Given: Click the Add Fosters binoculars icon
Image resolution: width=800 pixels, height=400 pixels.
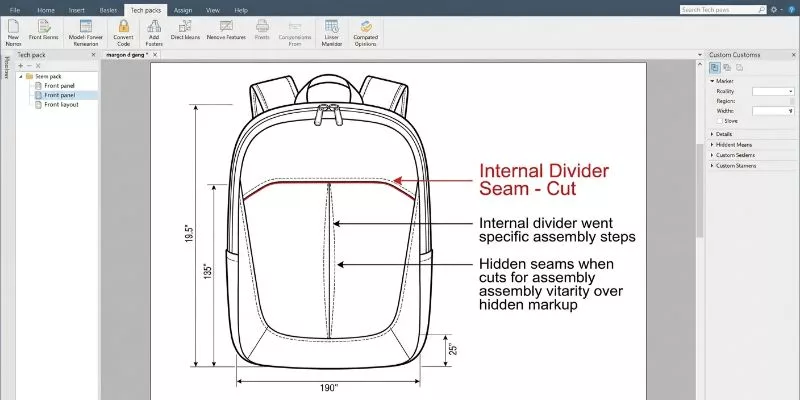Looking at the screenshot, I should click(154, 26).
